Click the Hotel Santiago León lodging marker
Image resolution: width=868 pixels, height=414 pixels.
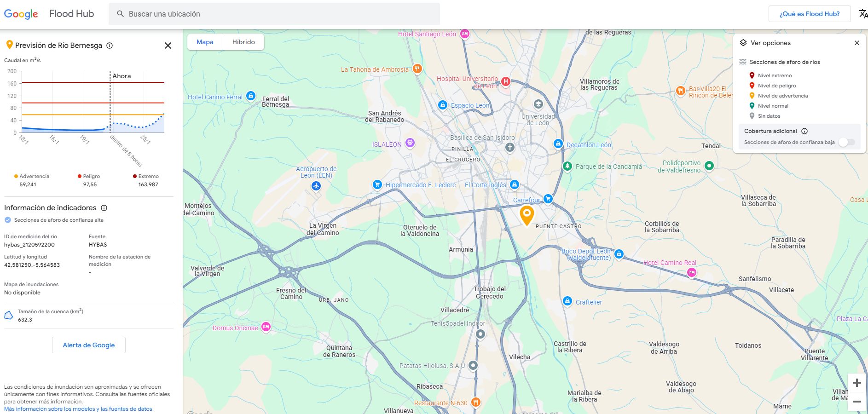[x=465, y=34]
